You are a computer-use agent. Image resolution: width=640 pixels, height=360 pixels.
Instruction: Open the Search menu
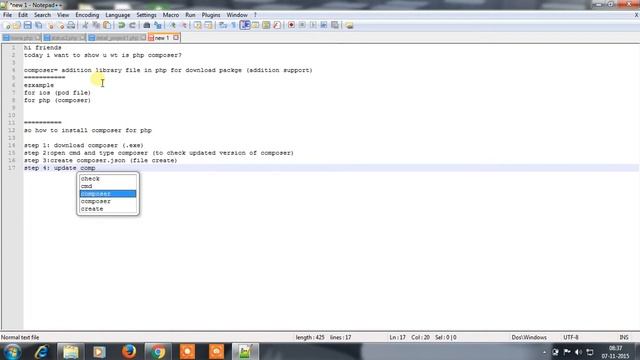click(42, 15)
